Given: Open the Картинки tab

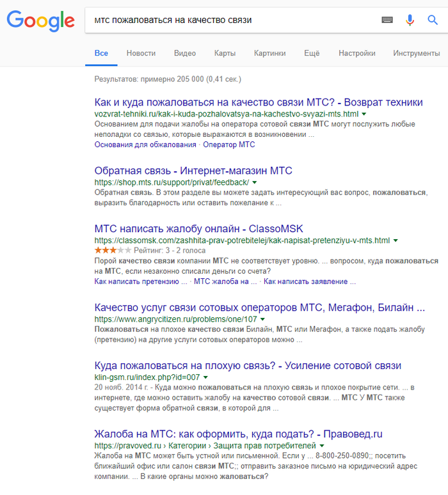Looking at the screenshot, I should click(x=270, y=53).
